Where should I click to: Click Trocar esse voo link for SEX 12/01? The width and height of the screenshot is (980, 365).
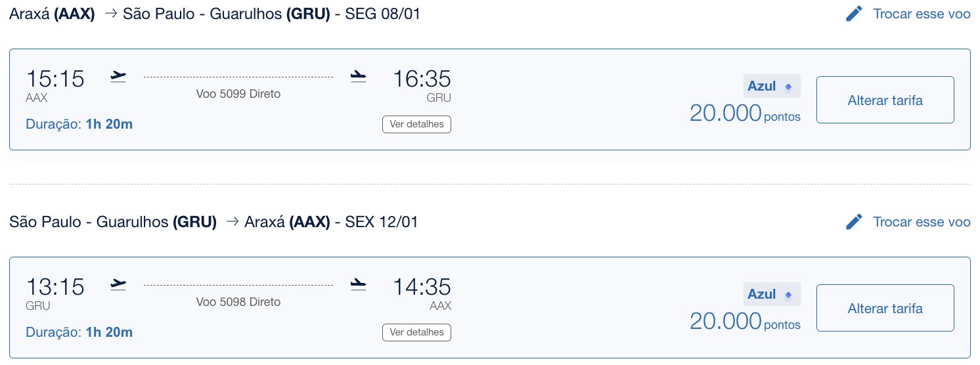point(922,222)
